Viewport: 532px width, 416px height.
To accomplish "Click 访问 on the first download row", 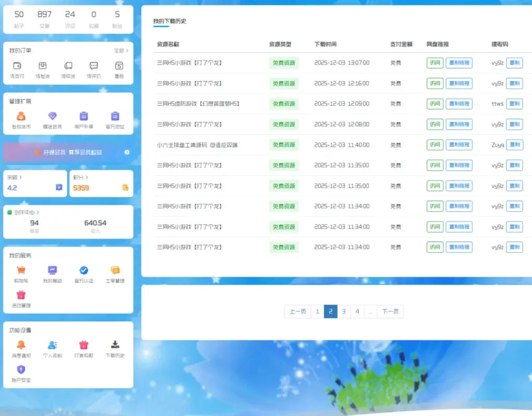I will tap(434, 62).
